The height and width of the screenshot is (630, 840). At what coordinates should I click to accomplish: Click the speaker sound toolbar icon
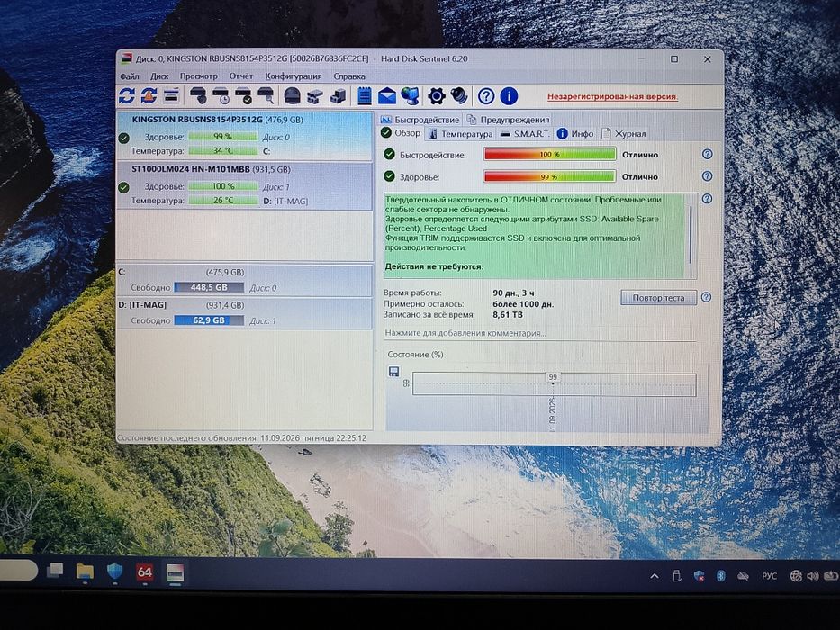click(458, 96)
